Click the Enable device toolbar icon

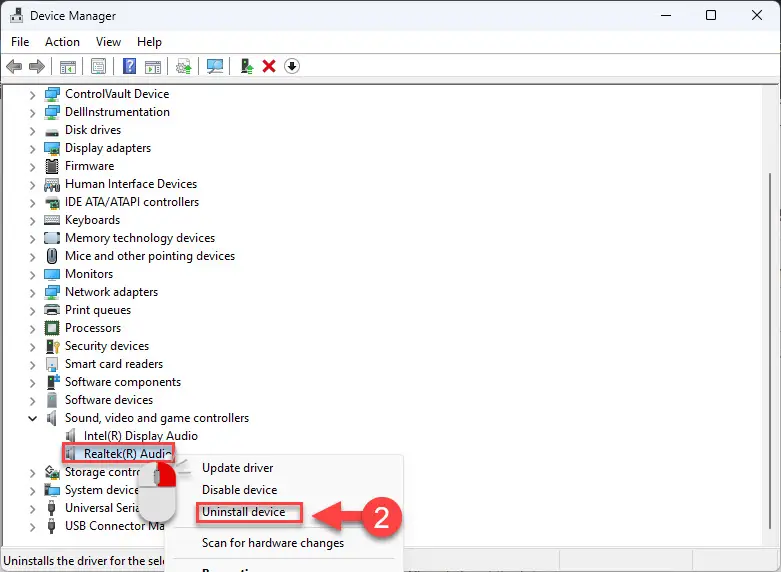click(x=247, y=66)
